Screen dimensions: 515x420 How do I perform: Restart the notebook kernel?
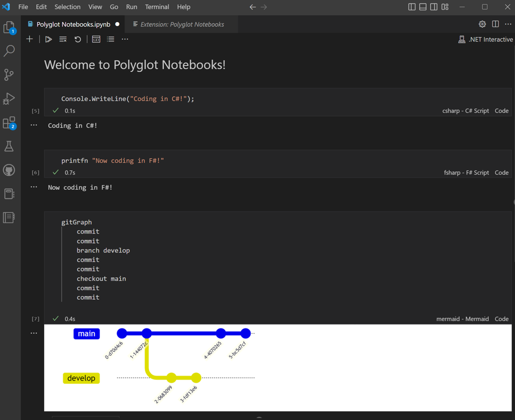(x=78, y=39)
